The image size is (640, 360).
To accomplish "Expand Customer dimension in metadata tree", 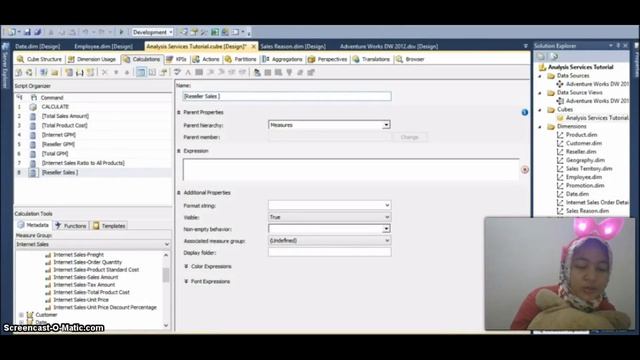I will pyautogui.click(x=21, y=315).
